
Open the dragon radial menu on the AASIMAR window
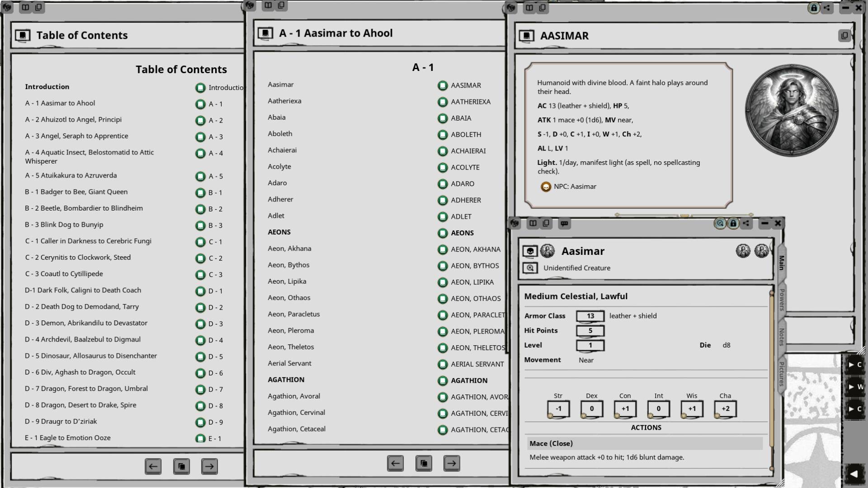(x=511, y=8)
